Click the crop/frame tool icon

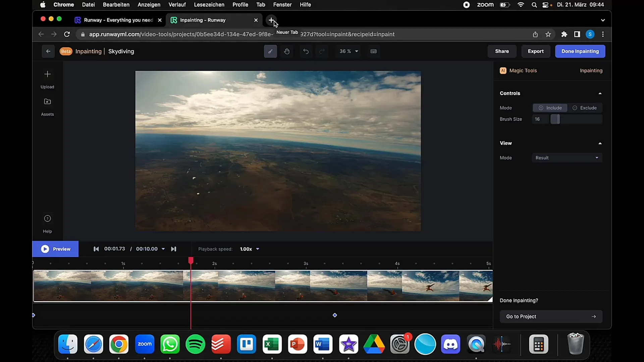point(373,51)
